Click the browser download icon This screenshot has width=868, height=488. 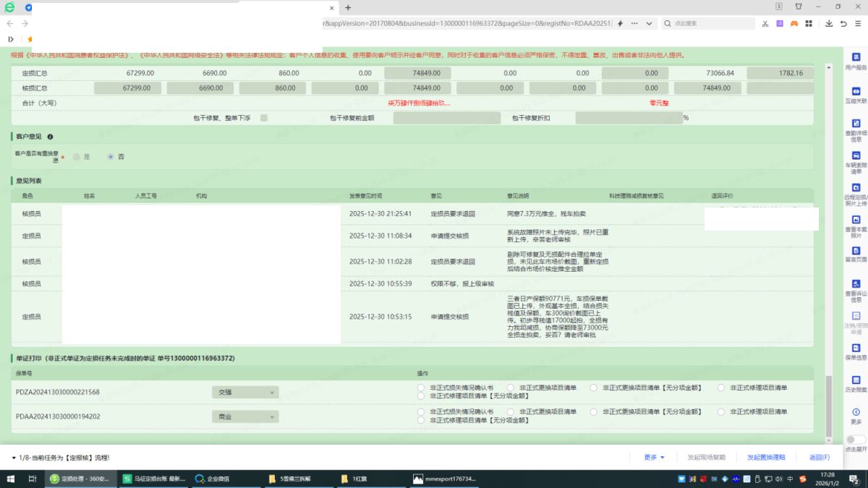[x=829, y=23]
